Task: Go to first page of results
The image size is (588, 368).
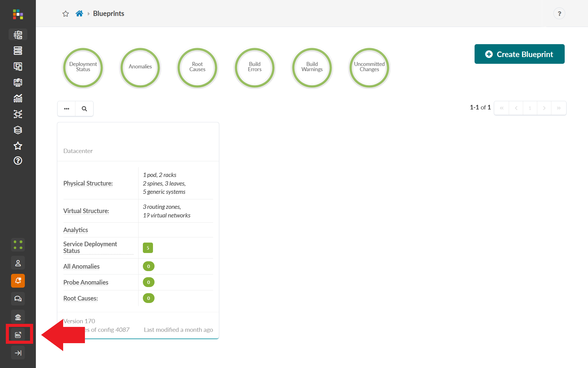Action: [x=502, y=108]
